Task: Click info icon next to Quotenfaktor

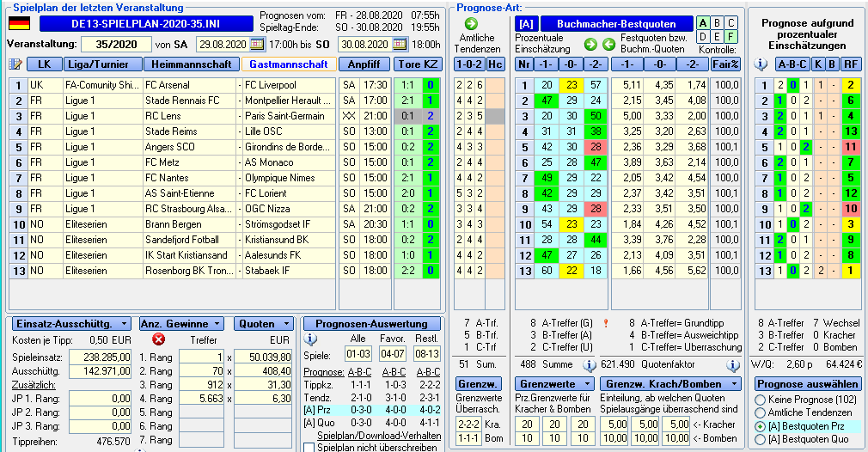Action: pyautogui.click(x=733, y=364)
